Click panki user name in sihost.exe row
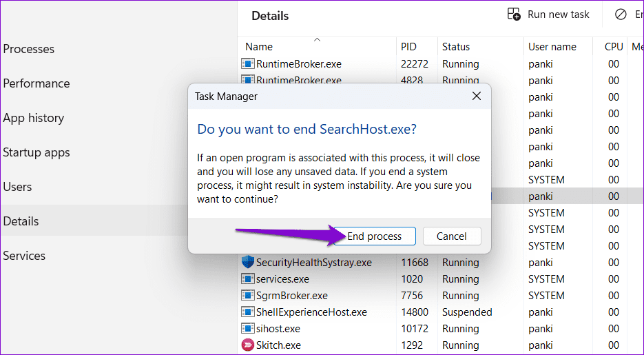 click(541, 328)
